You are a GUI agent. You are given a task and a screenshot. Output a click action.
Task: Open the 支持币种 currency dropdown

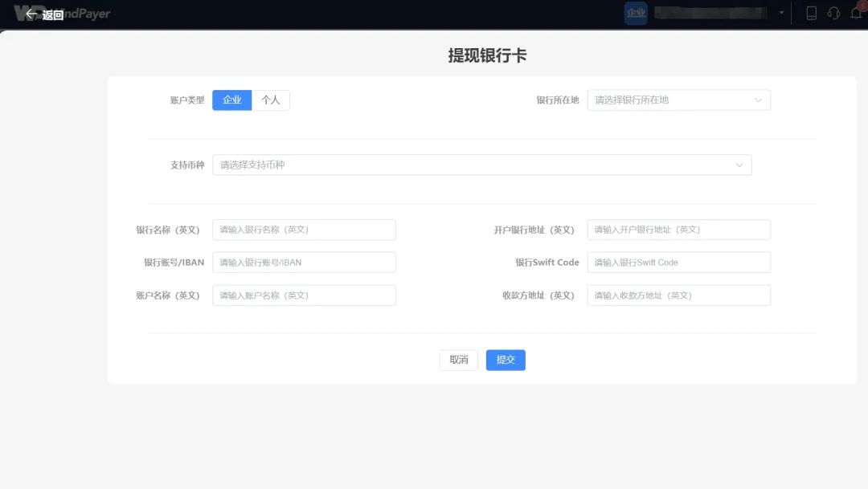click(482, 165)
